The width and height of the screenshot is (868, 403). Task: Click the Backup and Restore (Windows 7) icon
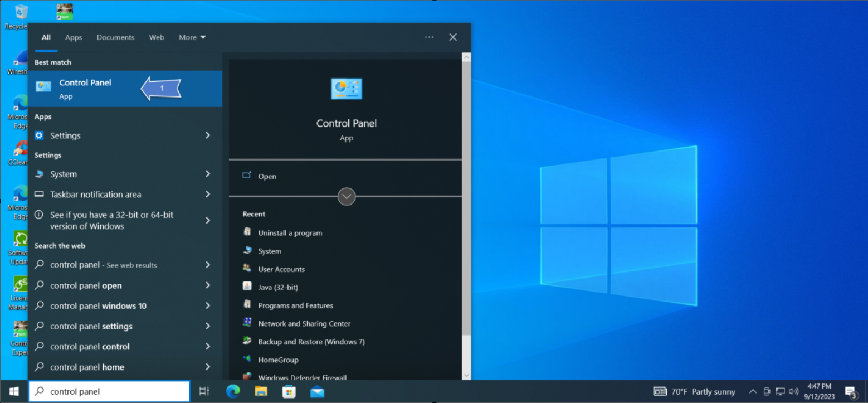click(247, 341)
